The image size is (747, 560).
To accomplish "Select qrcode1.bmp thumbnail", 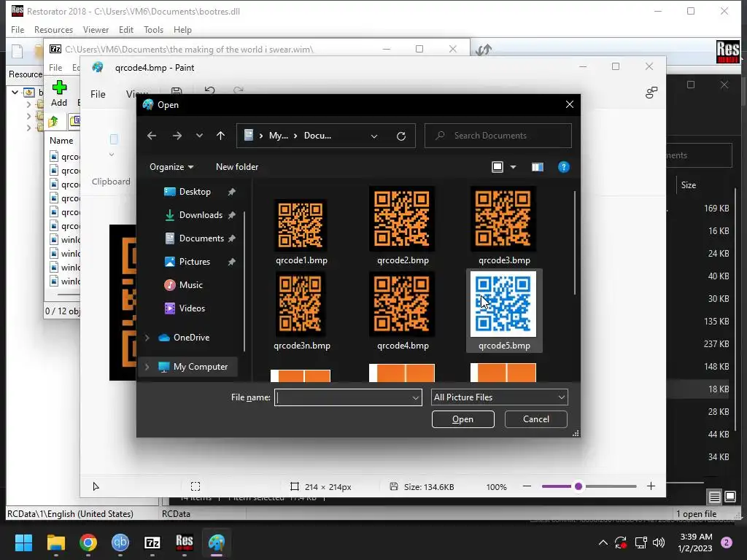I will click(x=301, y=226).
